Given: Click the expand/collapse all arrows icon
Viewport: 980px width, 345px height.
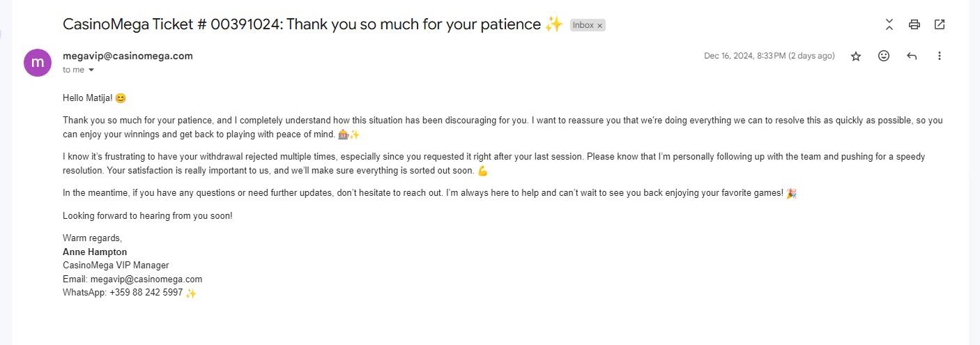Looking at the screenshot, I should [889, 24].
